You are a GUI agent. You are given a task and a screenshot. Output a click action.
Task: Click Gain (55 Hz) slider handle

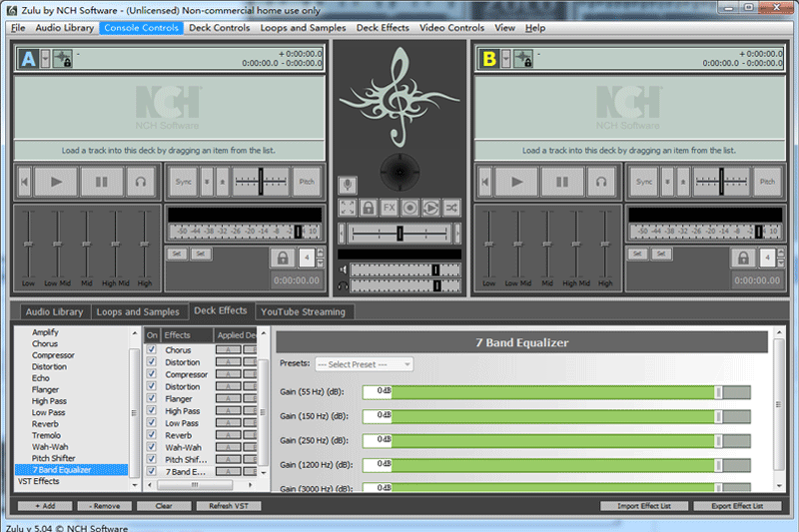coord(718,392)
